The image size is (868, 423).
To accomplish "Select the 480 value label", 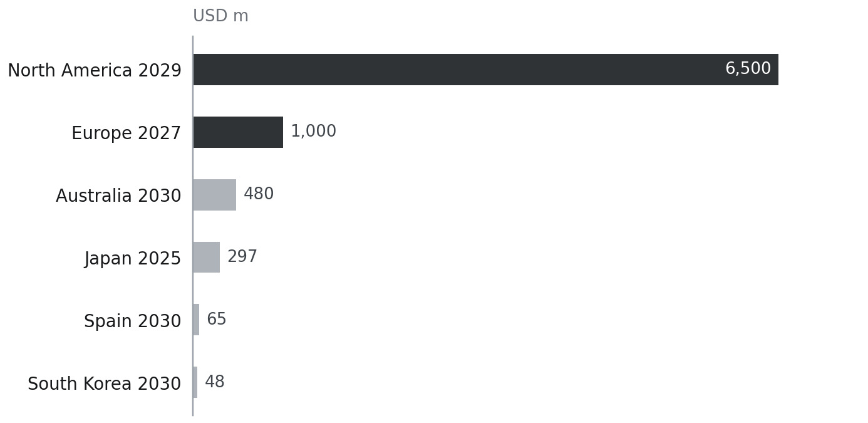I will 259,194.
